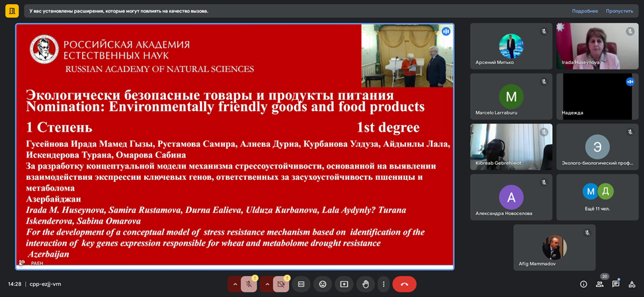This screenshot has width=644, height=297.
Task: Open the chat with everyone icon
Action: tap(616, 284)
